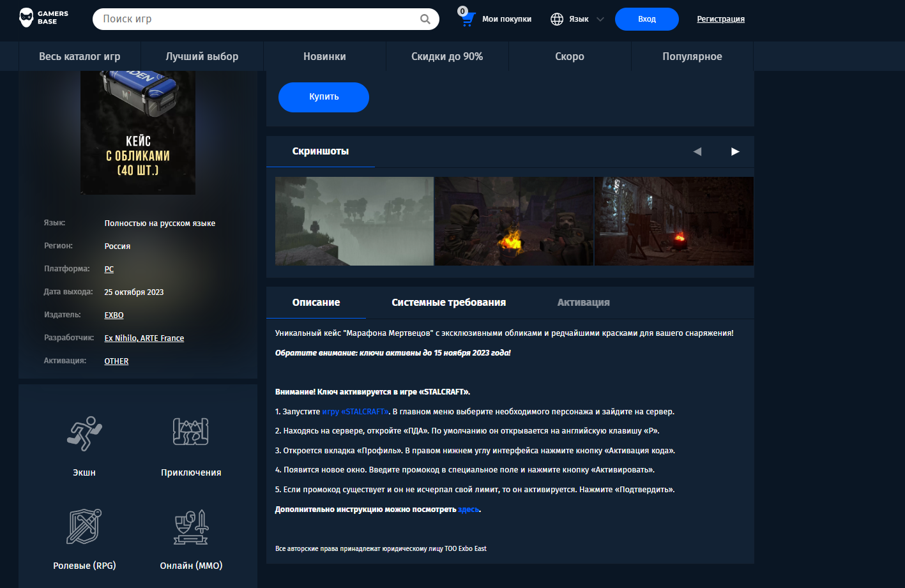Open the Приключения genre icon

[x=191, y=432]
